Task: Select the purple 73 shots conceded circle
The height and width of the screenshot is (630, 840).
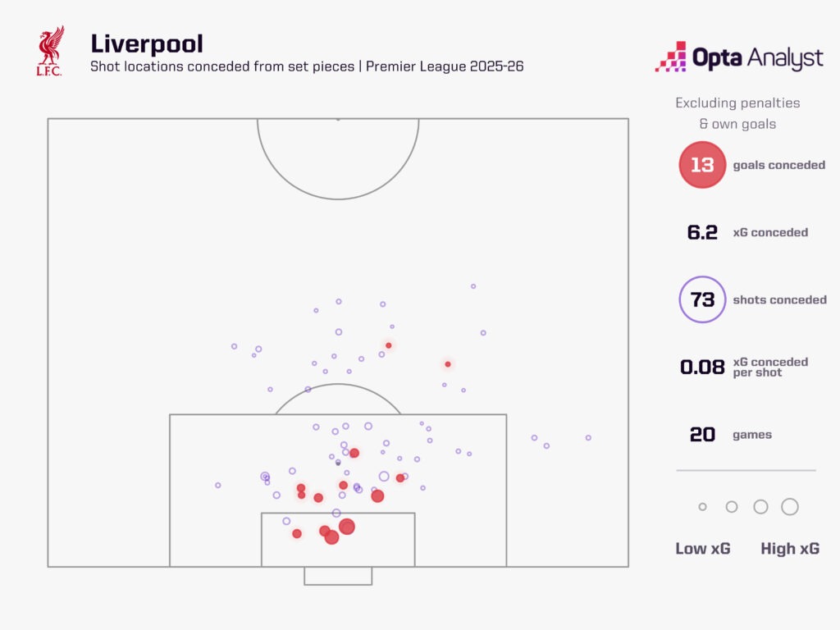Action: (x=702, y=299)
